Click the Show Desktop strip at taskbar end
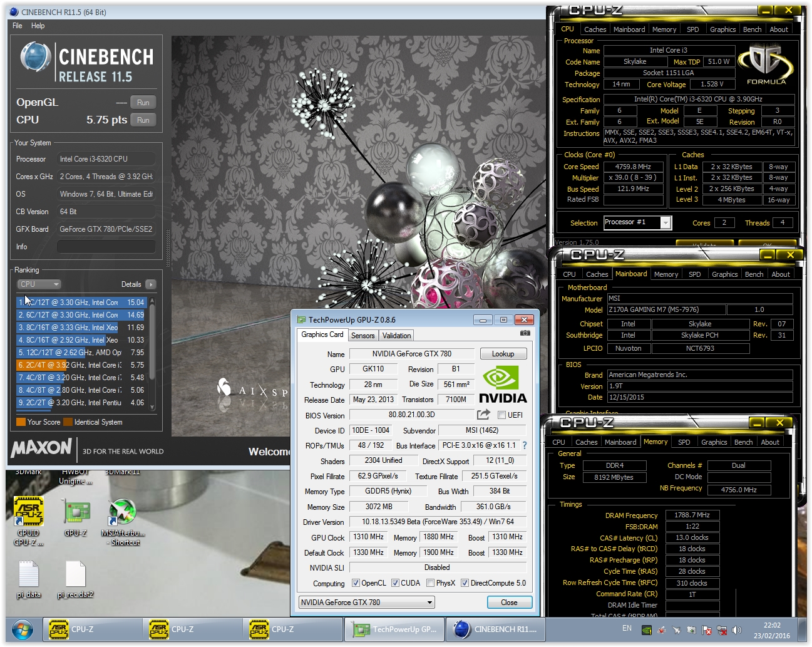Screen dimensions: 812x647 [x=802, y=629]
